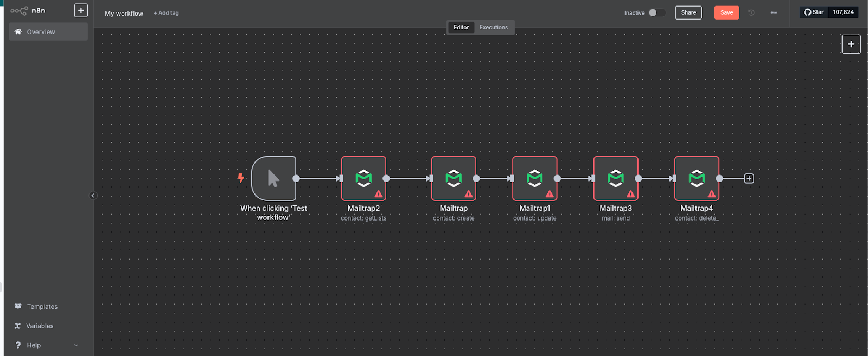Open the add node panel plus button
Image resolution: width=868 pixels, height=356 pixels.
(851, 44)
